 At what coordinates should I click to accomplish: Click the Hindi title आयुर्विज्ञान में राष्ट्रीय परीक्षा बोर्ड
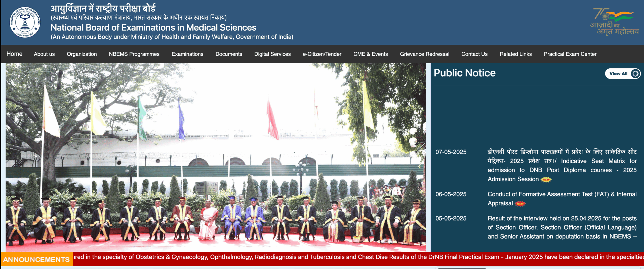103,9
